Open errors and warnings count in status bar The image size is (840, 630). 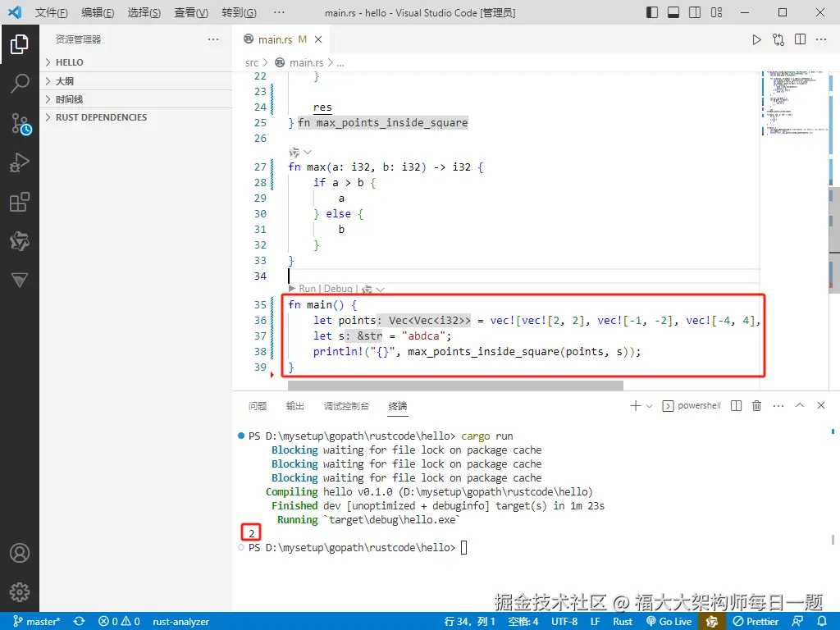click(120, 622)
